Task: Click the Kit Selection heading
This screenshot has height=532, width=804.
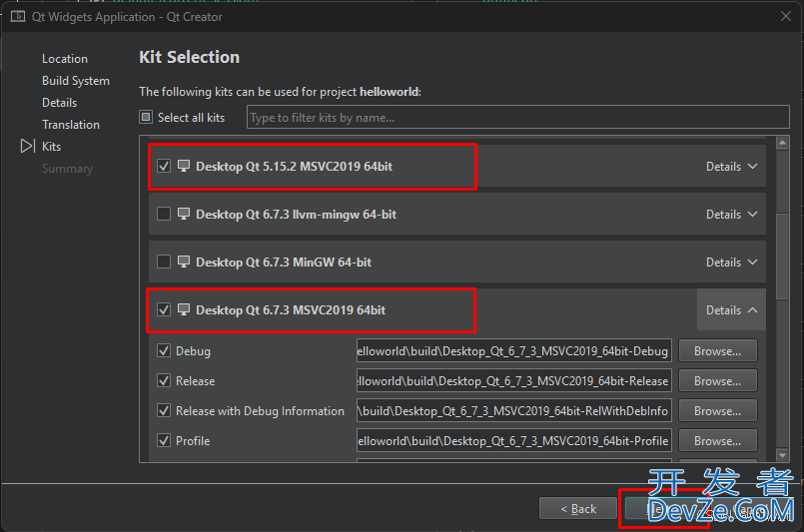Action: click(189, 57)
